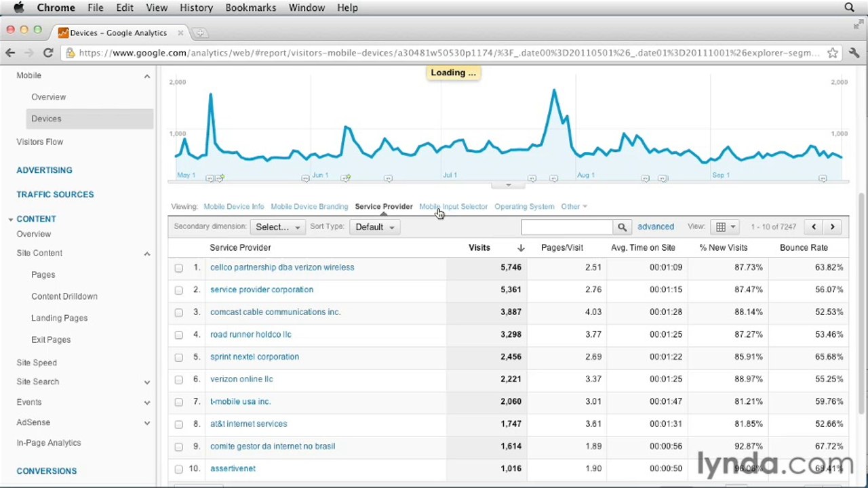Open the CONVERSIONS section
Screen dimensions: 868x488
46,471
